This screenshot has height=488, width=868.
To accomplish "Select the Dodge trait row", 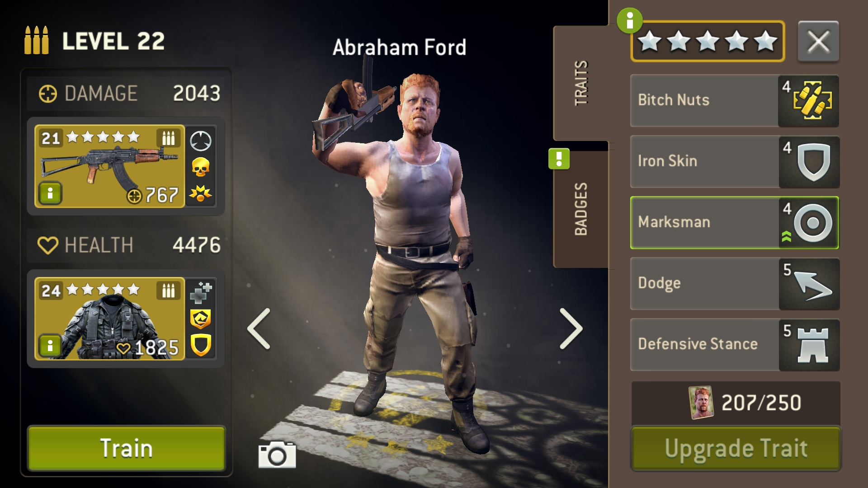I will 735,284.
